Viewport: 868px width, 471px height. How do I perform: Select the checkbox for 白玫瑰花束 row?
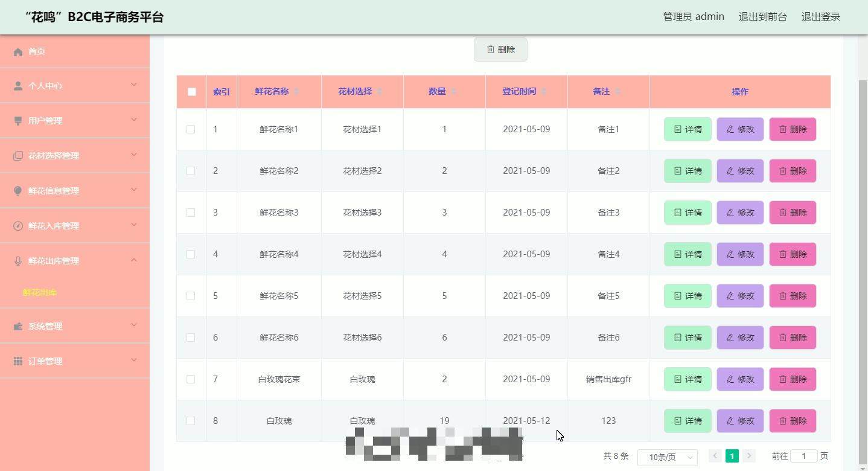click(191, 379)
